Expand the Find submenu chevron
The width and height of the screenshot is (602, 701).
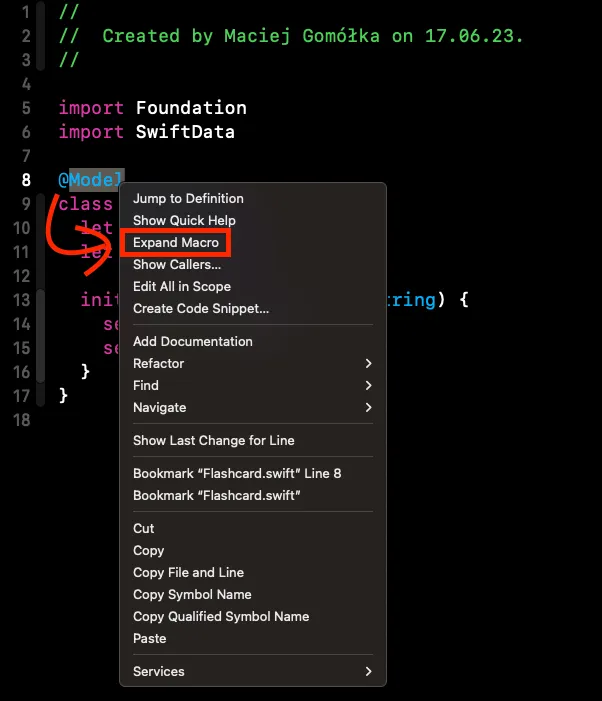pos(368,385)
